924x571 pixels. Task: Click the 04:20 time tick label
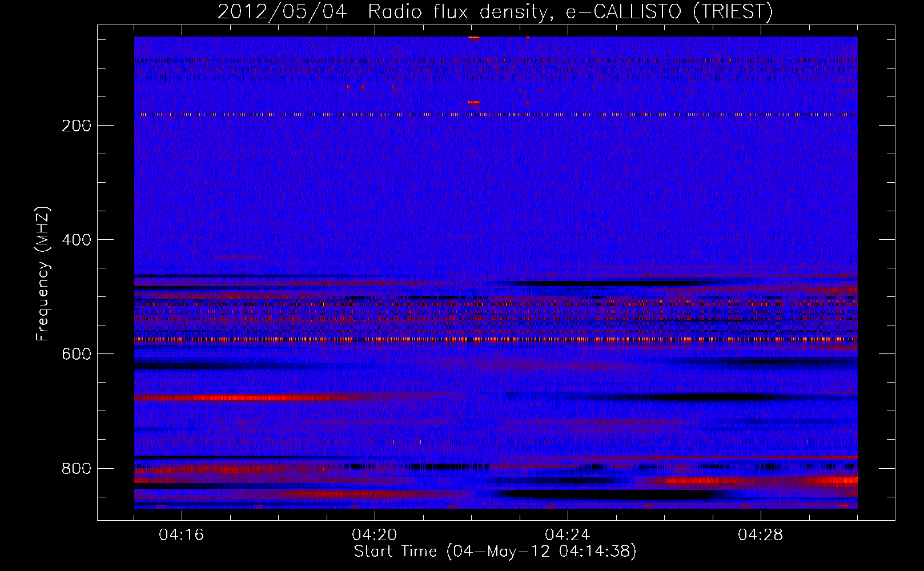coord(375,535)
